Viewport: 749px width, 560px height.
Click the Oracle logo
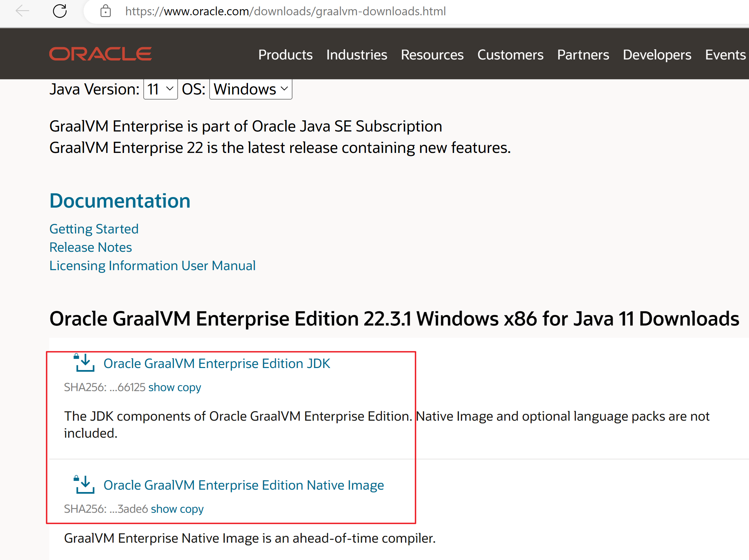(100, 54)
